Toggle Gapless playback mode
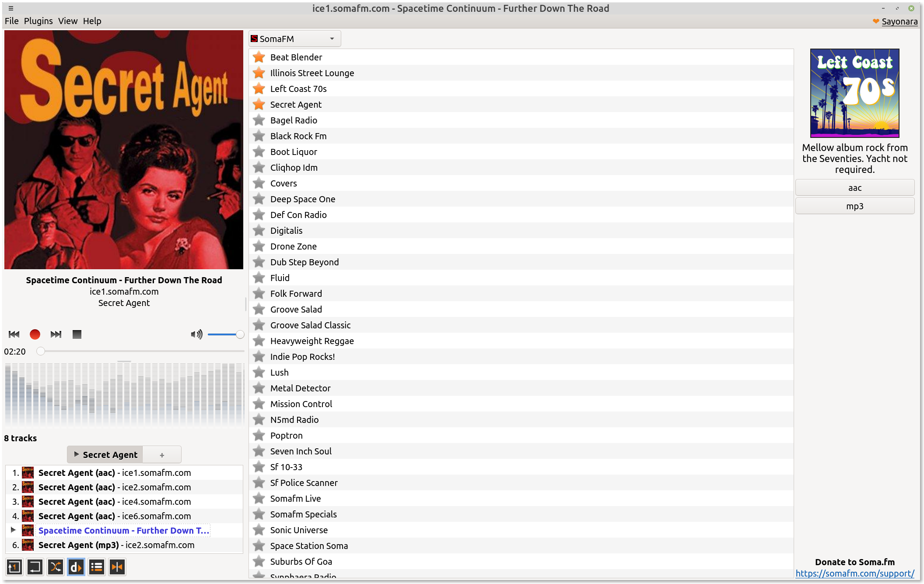This screenshot has width=924, height=584. tap(117, 567)
